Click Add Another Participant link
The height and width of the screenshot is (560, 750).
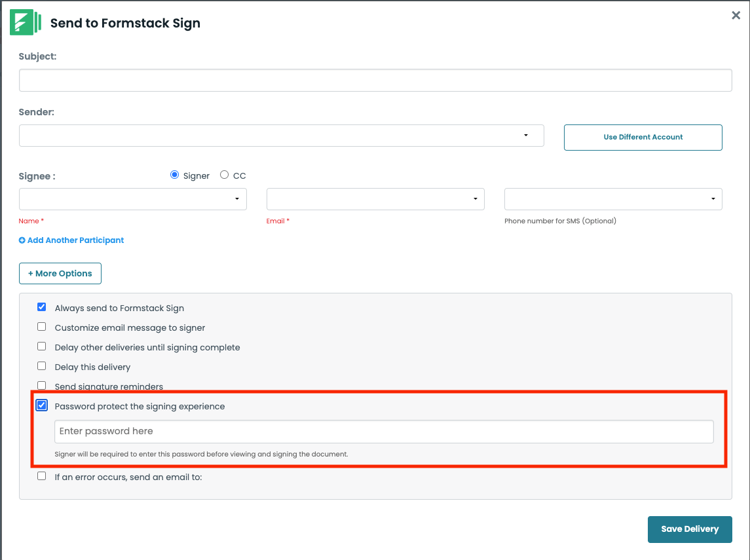click(71, 240)
